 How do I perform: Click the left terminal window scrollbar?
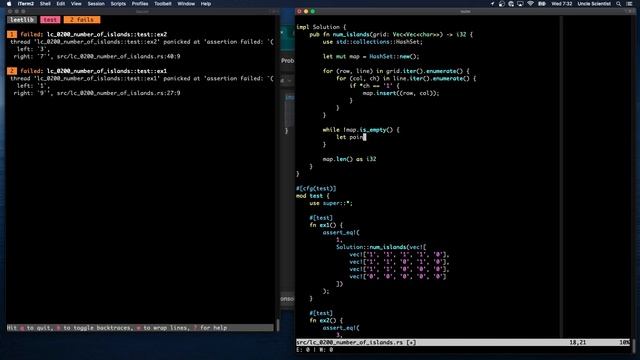coord(278,325)
